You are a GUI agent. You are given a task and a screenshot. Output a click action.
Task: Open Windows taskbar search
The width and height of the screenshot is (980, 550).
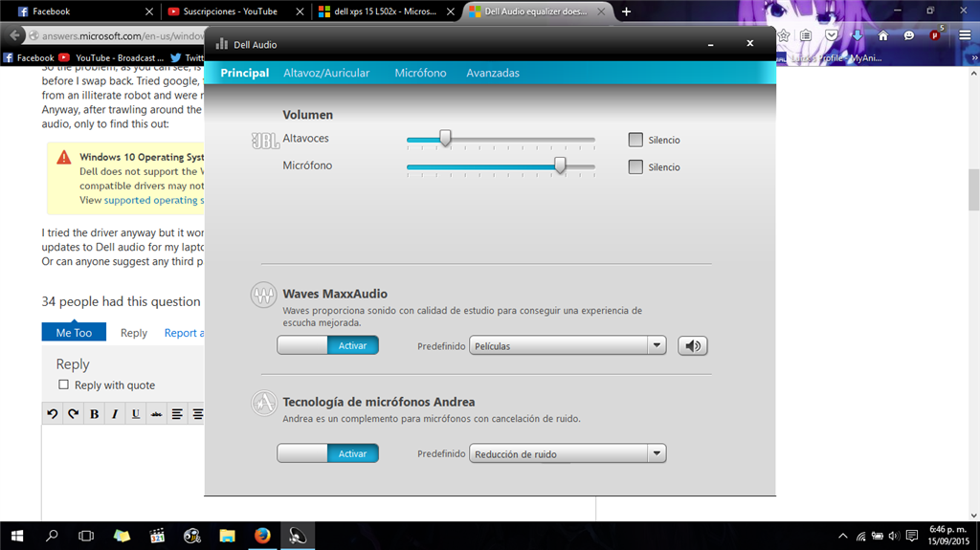pyautogui.click(x=52, y=536)
